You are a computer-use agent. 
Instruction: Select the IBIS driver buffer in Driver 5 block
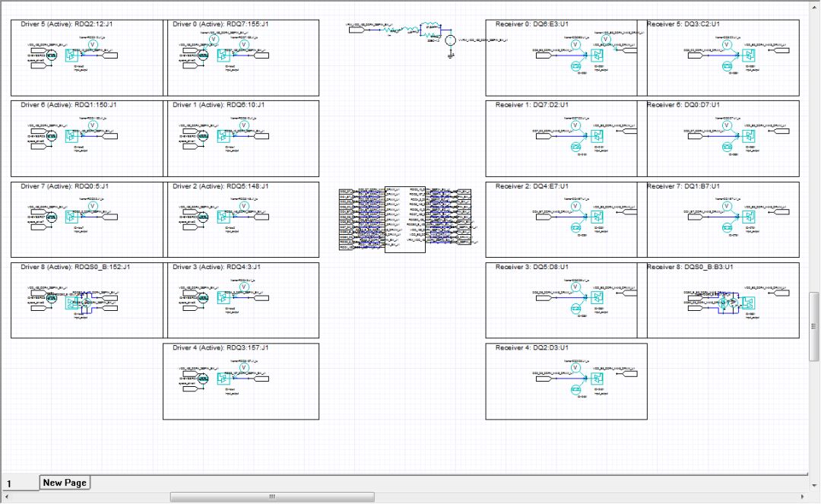pyautogui.click(x=71, y=55)
